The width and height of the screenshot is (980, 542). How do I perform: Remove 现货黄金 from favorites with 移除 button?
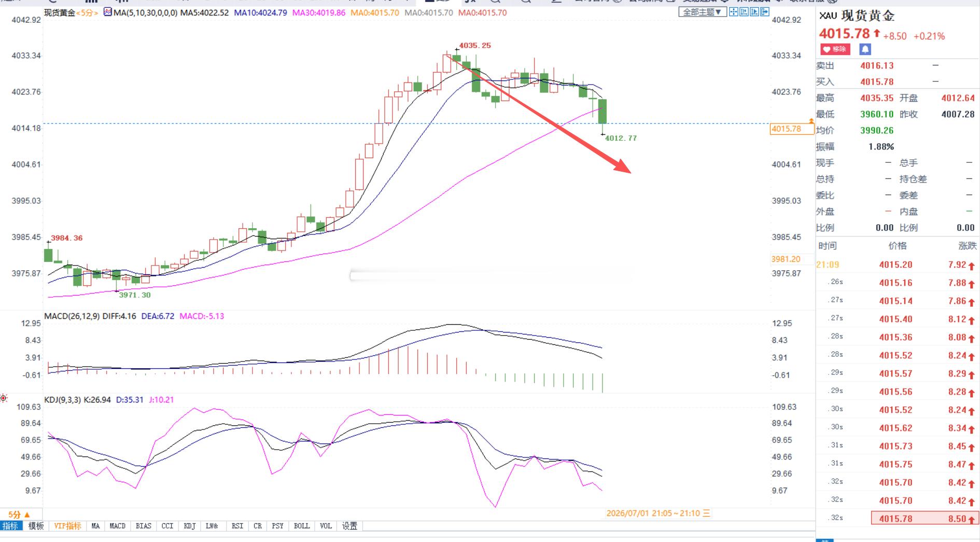[835, 49]
